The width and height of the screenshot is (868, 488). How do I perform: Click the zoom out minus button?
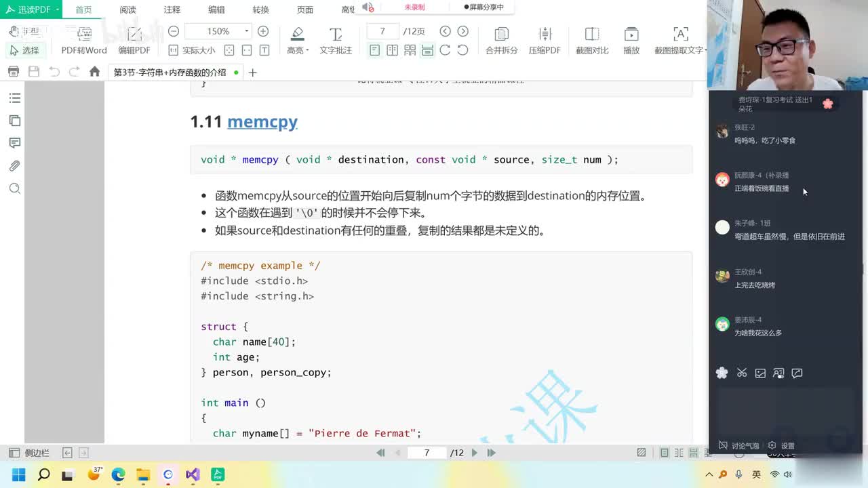coord(174,31)
